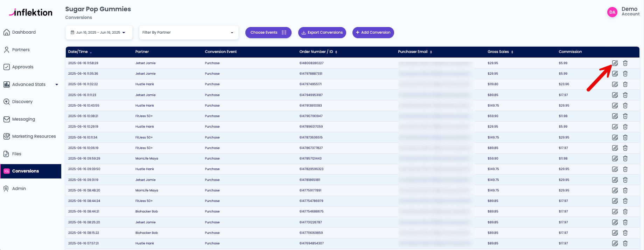Edit the order 6147896017059 conversion
The width and height of the screenshot is (644, 250).
click(615, 127)
